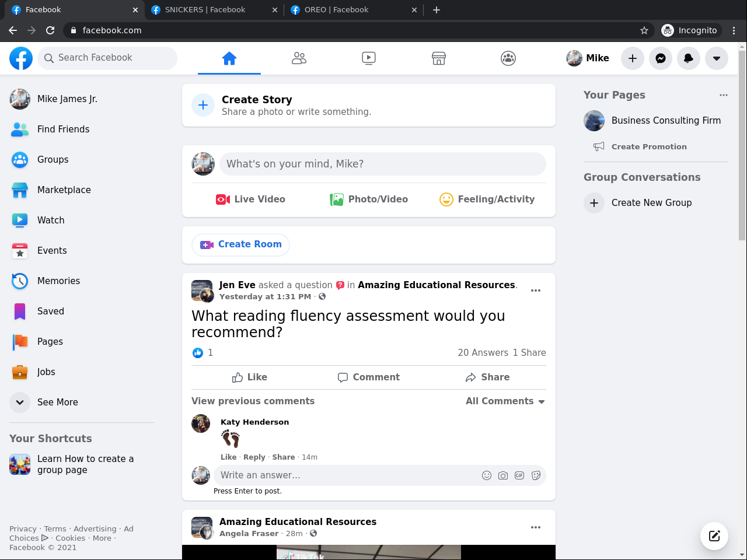Choose Feeling/Activity for a post
The width and height of the screenshot is (747, 560).
pos(487,199)
